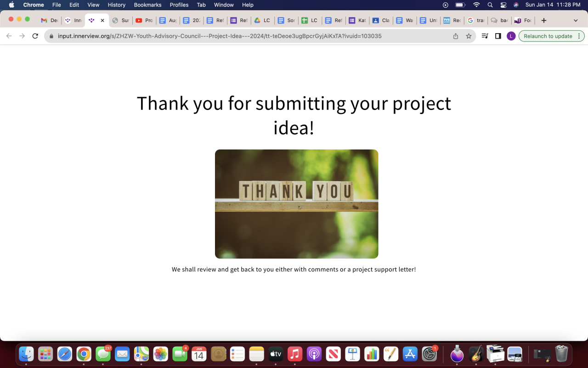Open the Apple menu

pyautogui.click(x=11, y=5)
